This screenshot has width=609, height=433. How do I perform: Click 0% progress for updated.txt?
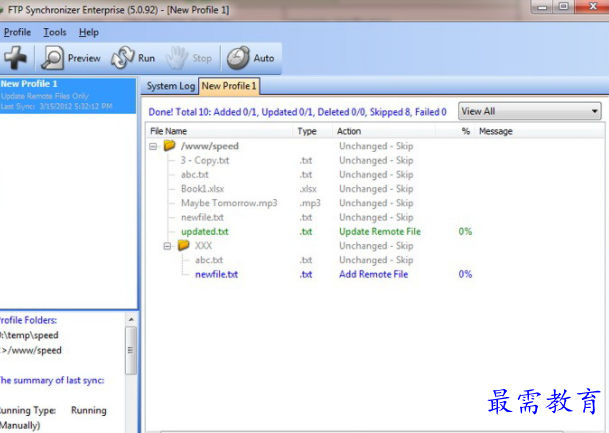[x=465, y=231]
